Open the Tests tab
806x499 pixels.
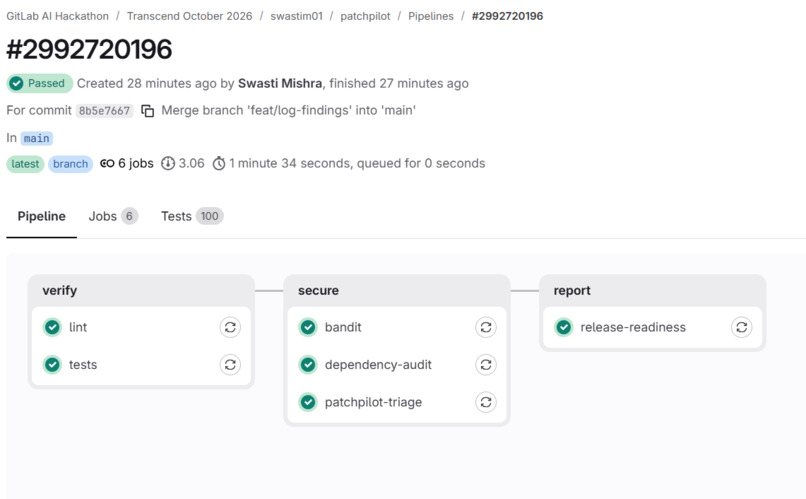coord(192,216)
